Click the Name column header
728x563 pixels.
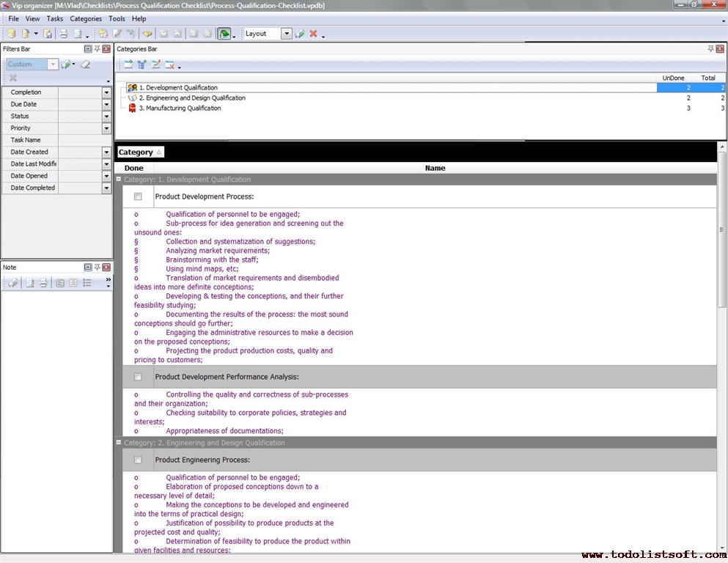435,168
